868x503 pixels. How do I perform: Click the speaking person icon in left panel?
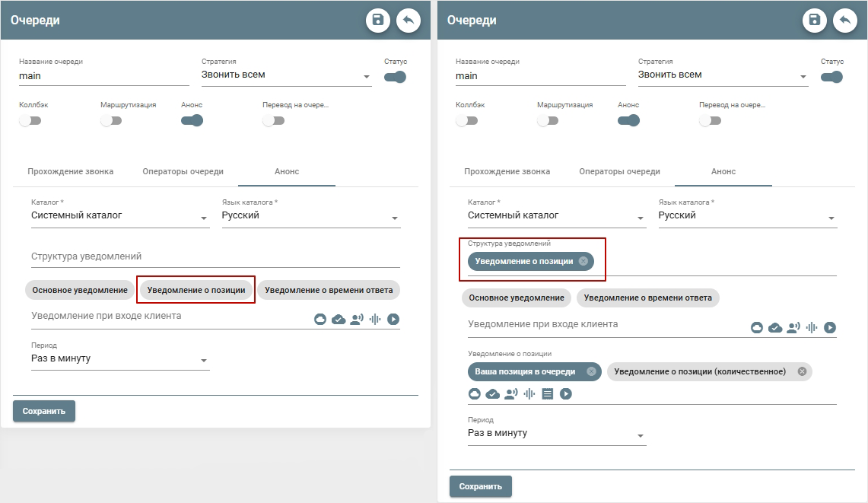(x=357, y=320)
